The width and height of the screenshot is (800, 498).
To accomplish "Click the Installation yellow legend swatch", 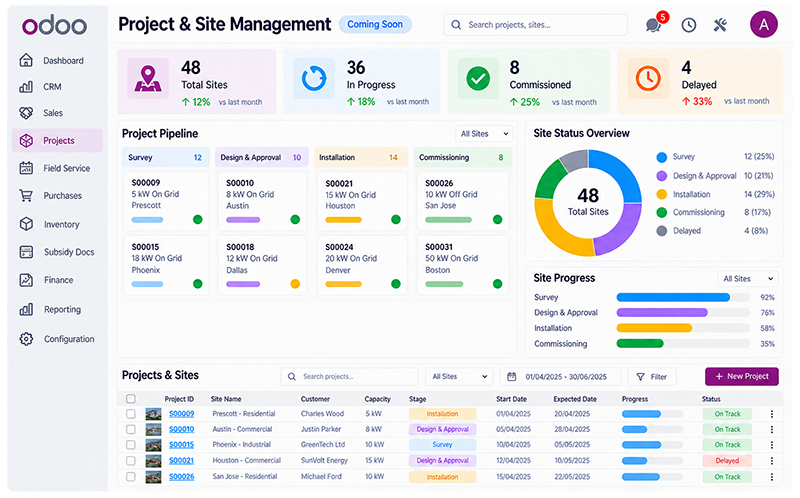I will (x=662, y=194).
